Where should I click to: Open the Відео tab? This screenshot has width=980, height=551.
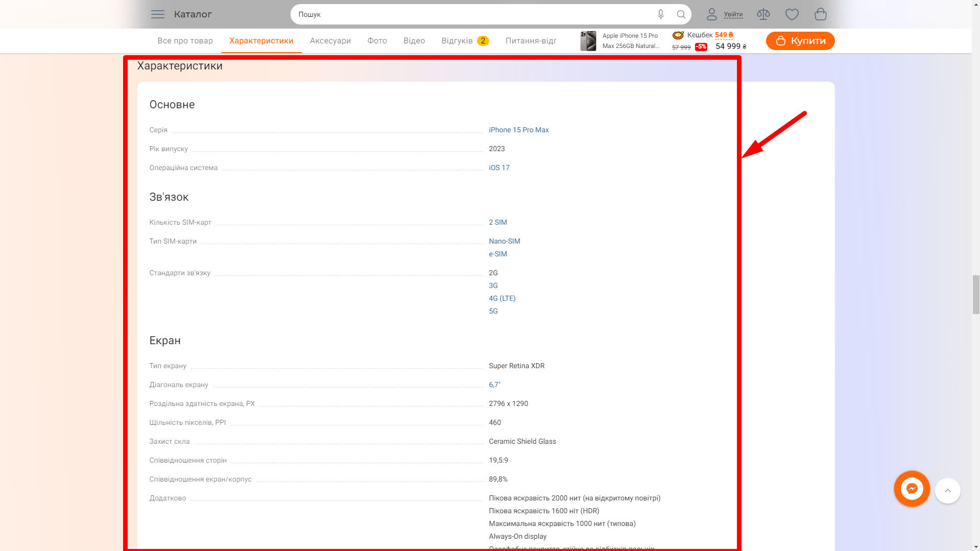[414, 41]
